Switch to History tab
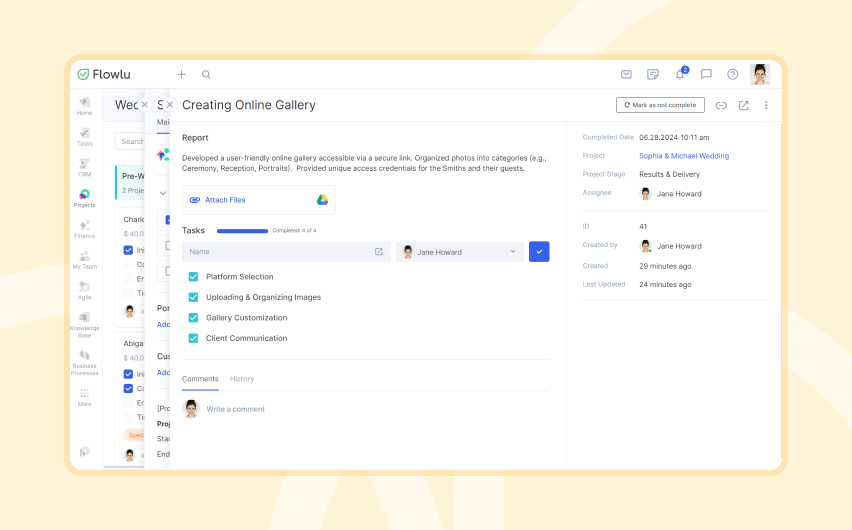This screenshot has height=530, width=852. (x=242, y=379)
